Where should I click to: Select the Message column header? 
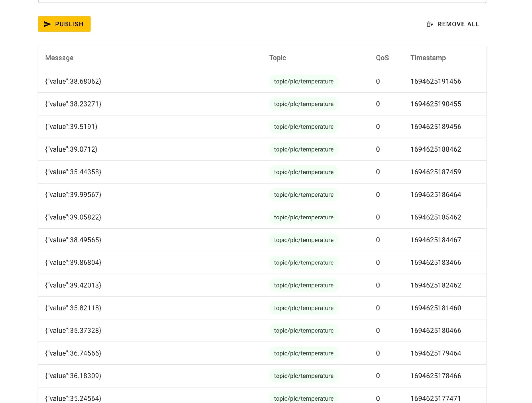pos(59,58)
